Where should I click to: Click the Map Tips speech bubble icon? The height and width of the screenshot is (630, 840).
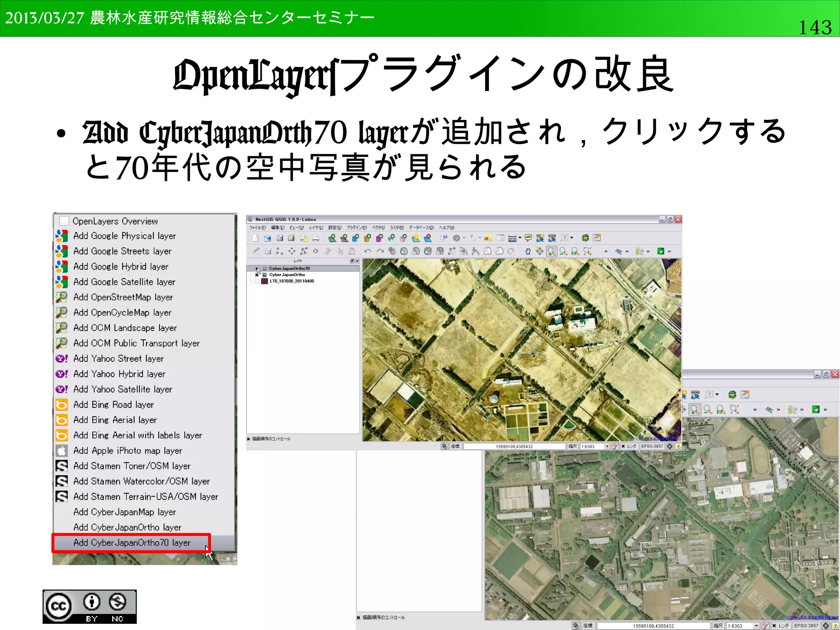528,238
